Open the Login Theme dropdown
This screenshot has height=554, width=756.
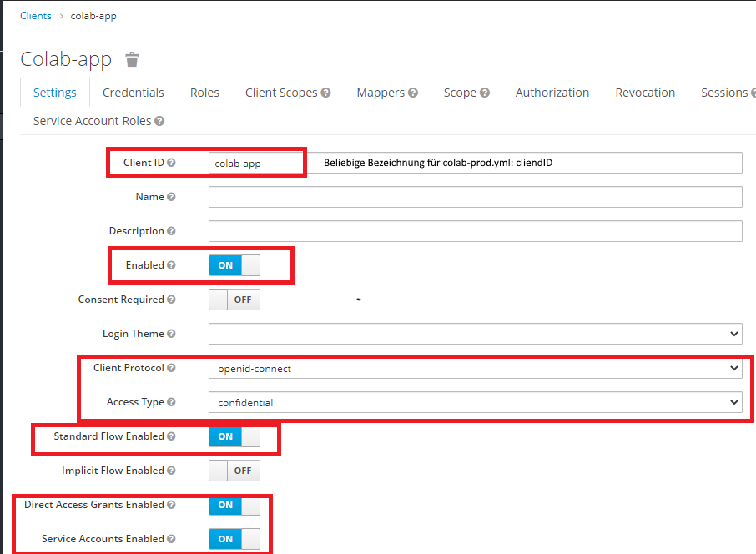(x=474, y=333)
